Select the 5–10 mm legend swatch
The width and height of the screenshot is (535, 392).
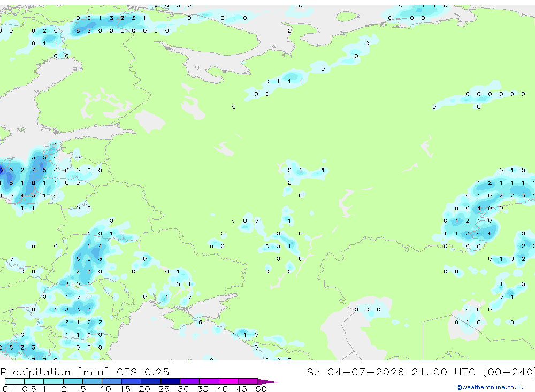point(93,381)
